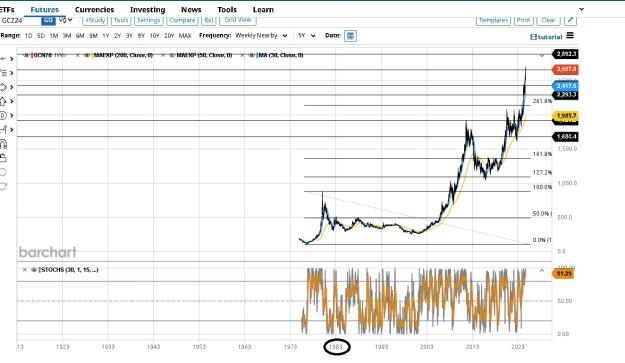The height and width of the screenshot is (363, 625).
Task: Toggle visibility of MAEXP 200 study
Action: [87, 55]
